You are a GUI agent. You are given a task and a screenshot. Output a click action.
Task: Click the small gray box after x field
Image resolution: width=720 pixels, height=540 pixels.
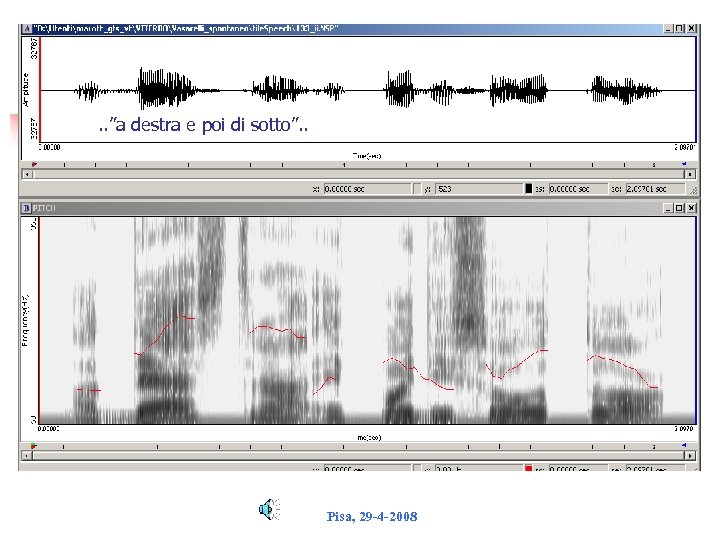[x=417, y=189]
